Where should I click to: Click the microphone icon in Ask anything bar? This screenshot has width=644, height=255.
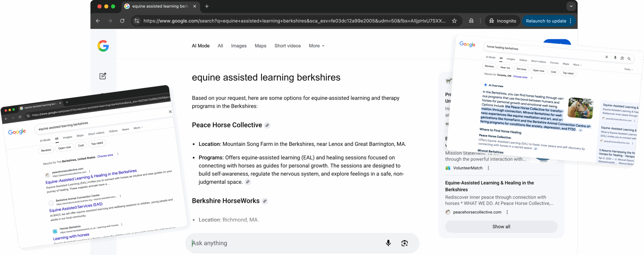pyautogui.click(x=388, y=243)
